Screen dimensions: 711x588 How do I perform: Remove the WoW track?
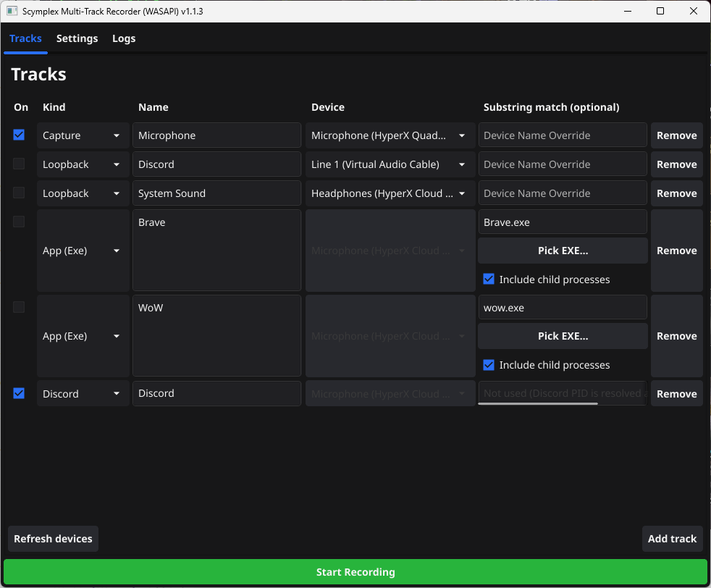point(676,336)
